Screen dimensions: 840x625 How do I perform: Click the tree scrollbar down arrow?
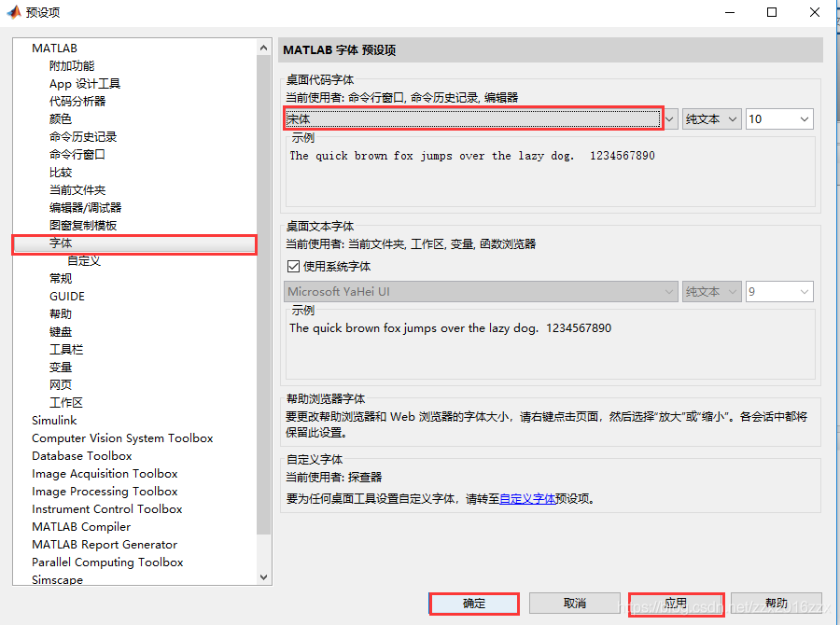[263, 578]
